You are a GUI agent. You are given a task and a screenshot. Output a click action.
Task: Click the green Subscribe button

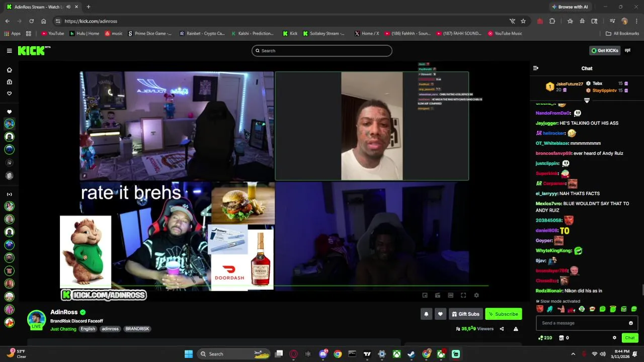point(503,314)
